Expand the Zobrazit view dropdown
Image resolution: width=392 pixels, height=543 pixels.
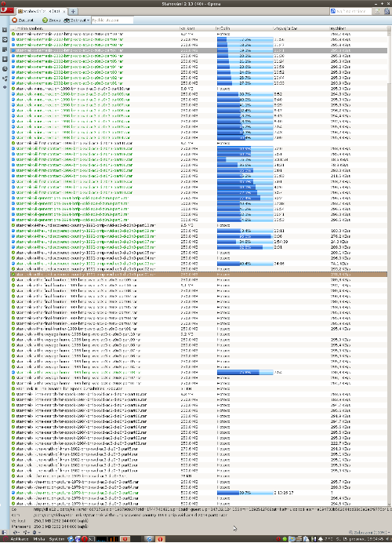pyautogui.click(x=77, y=20)
